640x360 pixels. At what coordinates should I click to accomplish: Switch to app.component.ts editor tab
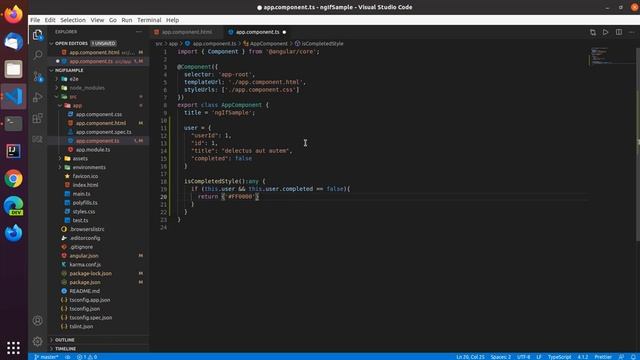coord(257,32)
